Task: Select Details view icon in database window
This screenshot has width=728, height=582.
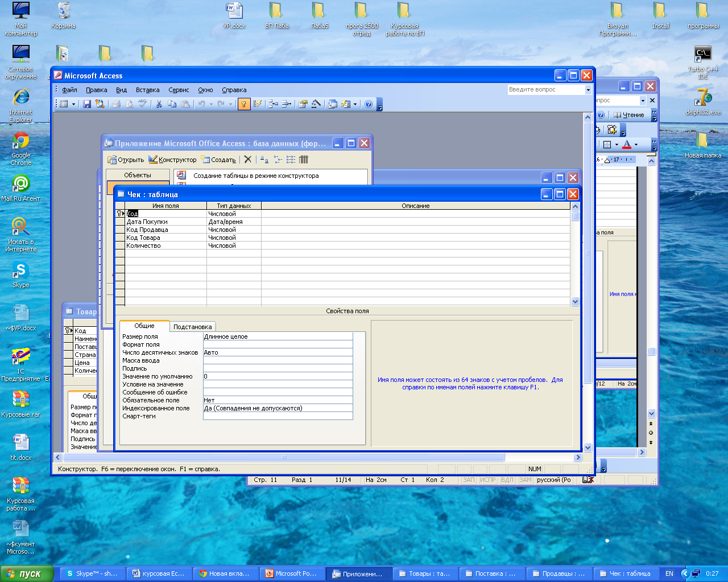Action: [x=304, y=160]
